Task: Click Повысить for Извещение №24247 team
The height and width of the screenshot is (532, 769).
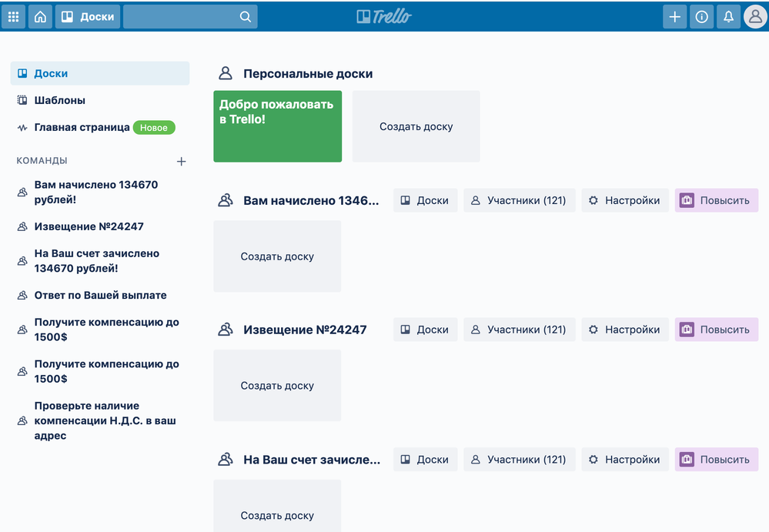Action: (x=717, y=330)
